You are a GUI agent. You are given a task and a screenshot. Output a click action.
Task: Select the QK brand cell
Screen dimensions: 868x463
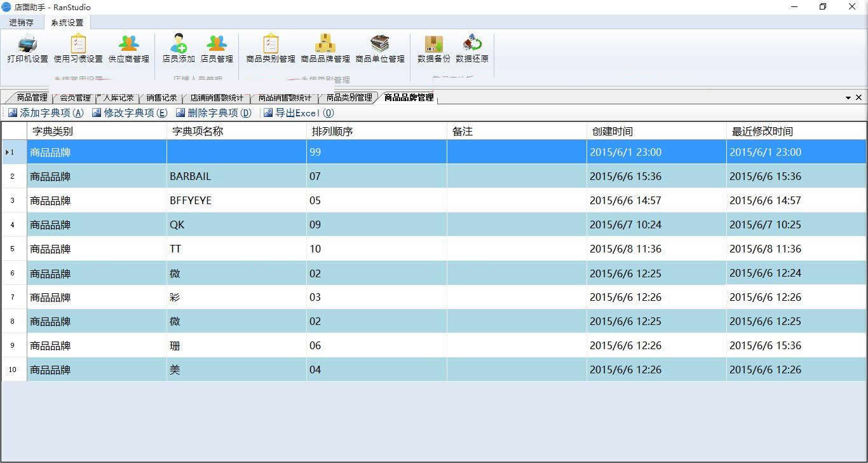(x=236, y=225)
